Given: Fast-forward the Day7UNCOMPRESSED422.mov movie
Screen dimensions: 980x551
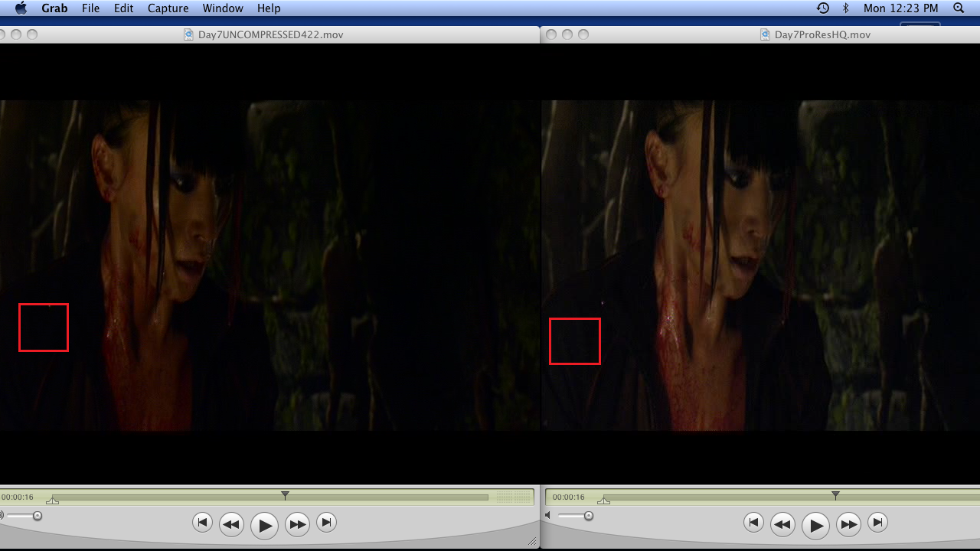Looking at the screenshot, I should coord(297,524).
